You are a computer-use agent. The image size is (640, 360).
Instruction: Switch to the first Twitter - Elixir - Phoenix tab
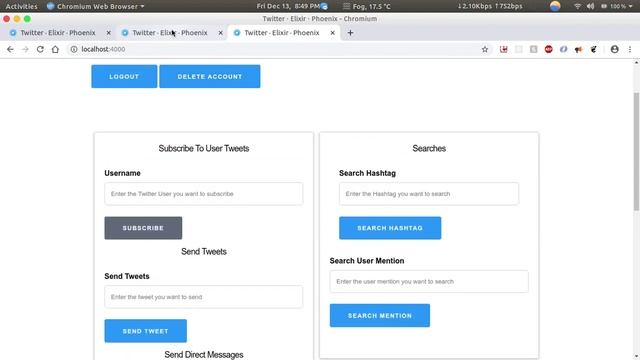58,33
